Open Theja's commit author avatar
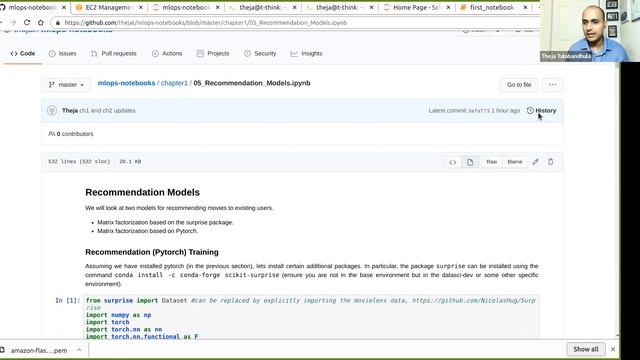The width and height of the screenshot is (640, 360). (x=52, y=110)
